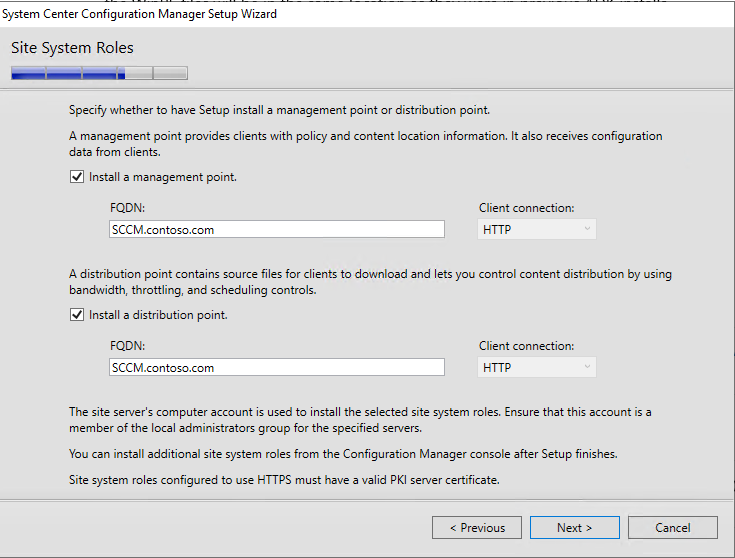735x558 pixels.
Task: Open distribution point Client connection dropdown
Action: coord(537,367)
